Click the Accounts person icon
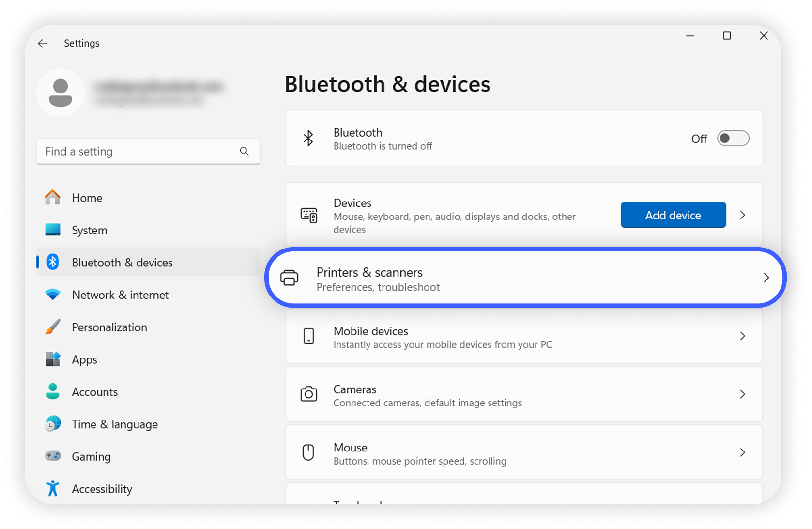The width and height of the screenshot is (812, 529). click(52, 391)
